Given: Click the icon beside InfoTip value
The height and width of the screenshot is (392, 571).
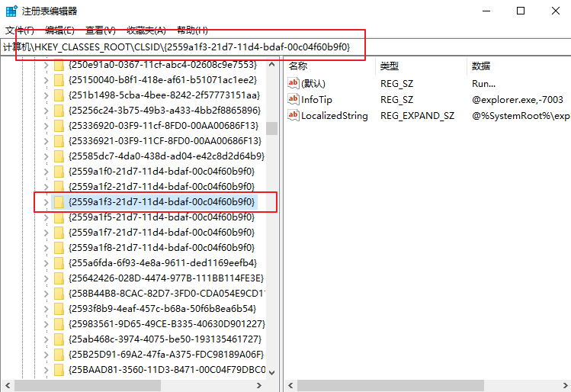Looking at the screenshot, I should pyautogui.click(x=294, y=99).
